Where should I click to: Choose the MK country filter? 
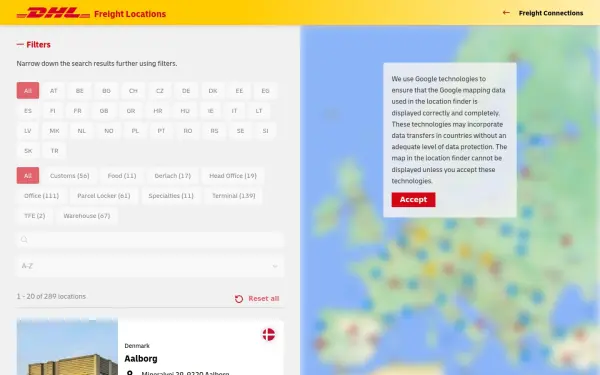click(54, 131)
